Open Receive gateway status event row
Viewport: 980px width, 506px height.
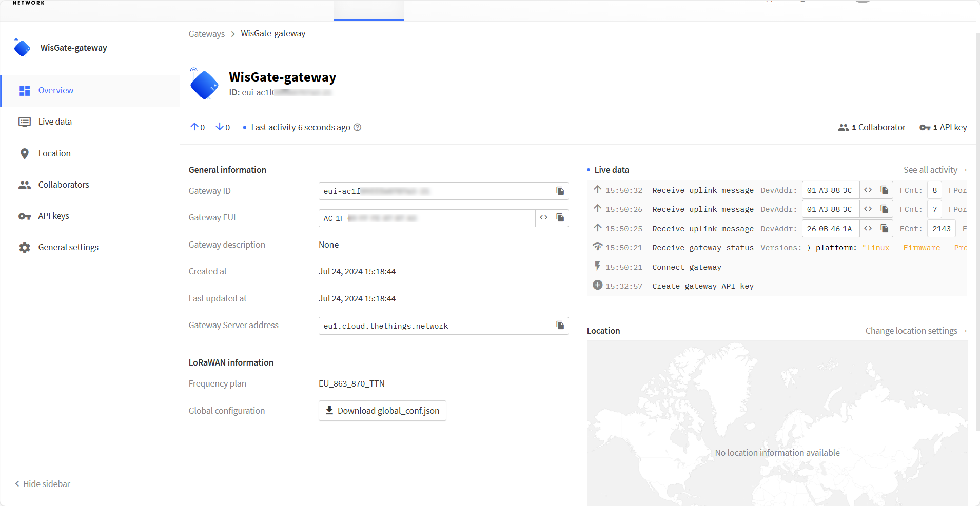pyautogui.click(x=777, y=248)
